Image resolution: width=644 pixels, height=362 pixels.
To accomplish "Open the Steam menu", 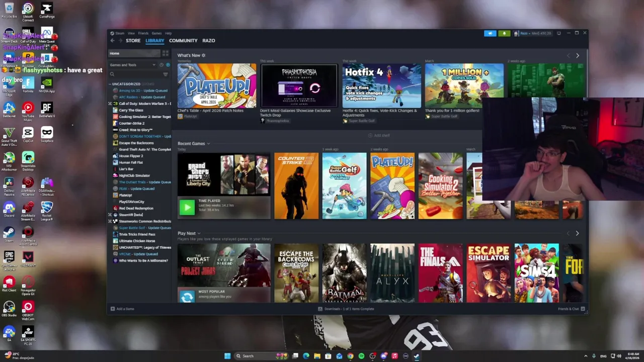I will tap(120, 33).
